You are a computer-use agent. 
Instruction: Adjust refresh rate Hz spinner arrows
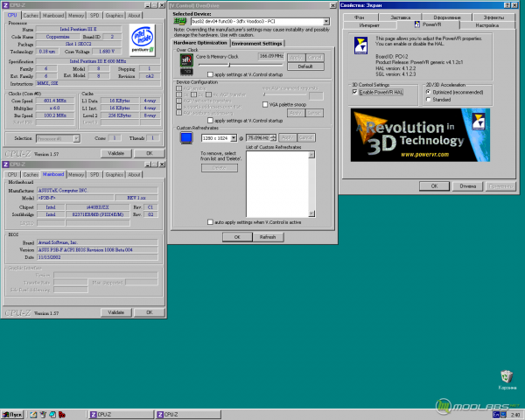pos(273,137)
